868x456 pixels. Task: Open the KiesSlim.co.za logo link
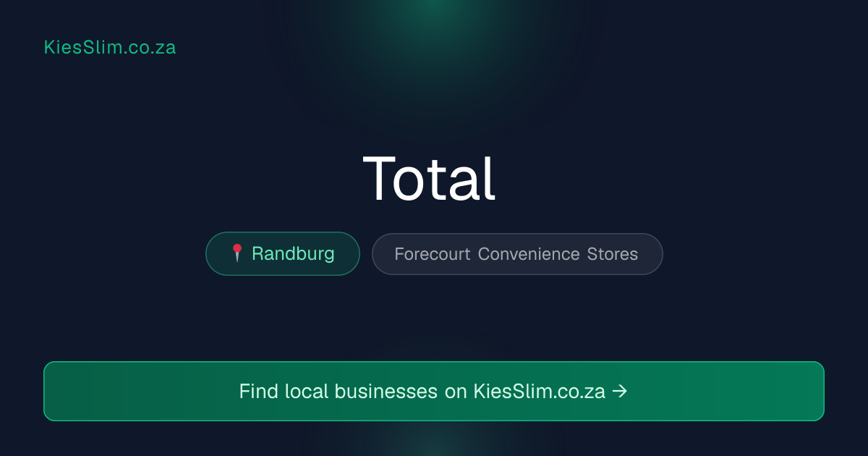110,48
